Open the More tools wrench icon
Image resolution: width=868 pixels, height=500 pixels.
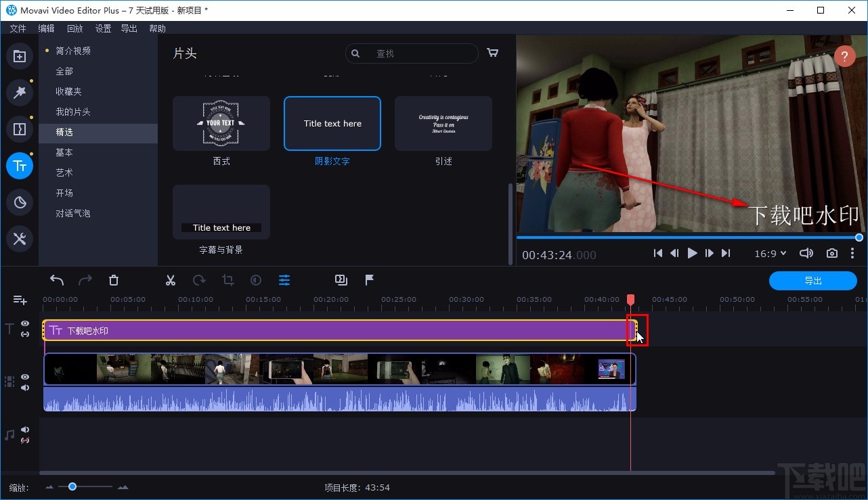20,238
